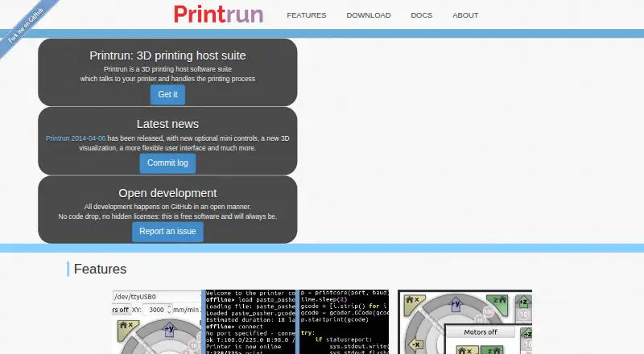Click 'Printer is now online' terminal line

tap(244, 346)
